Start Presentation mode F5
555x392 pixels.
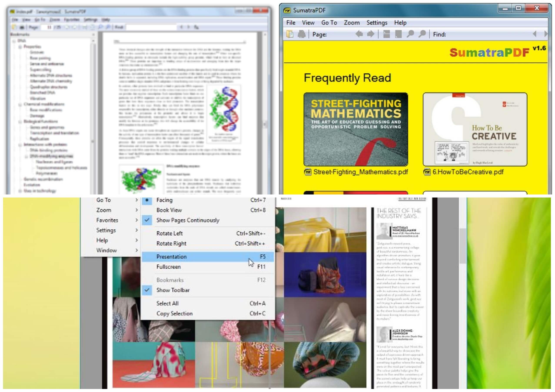coord(208,257)
